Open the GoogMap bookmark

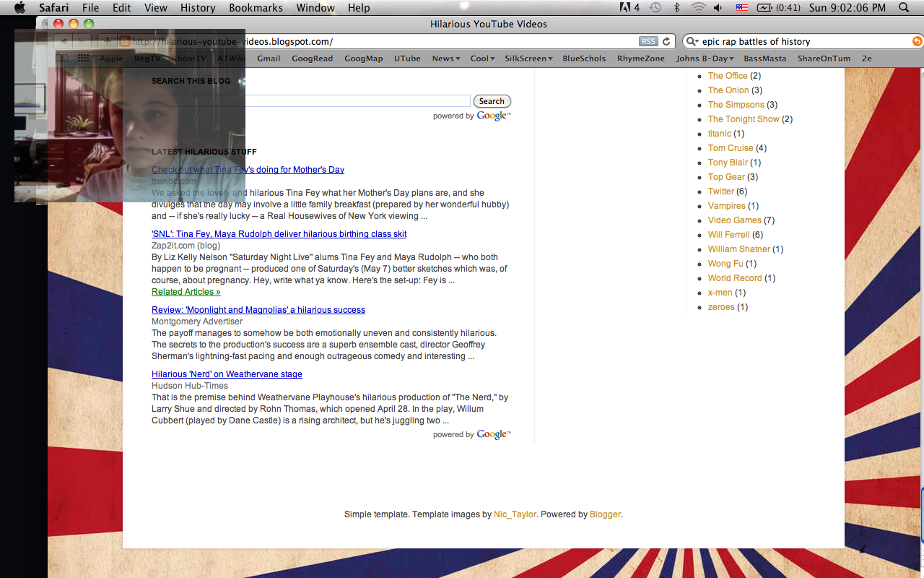(x=364, y=59)
